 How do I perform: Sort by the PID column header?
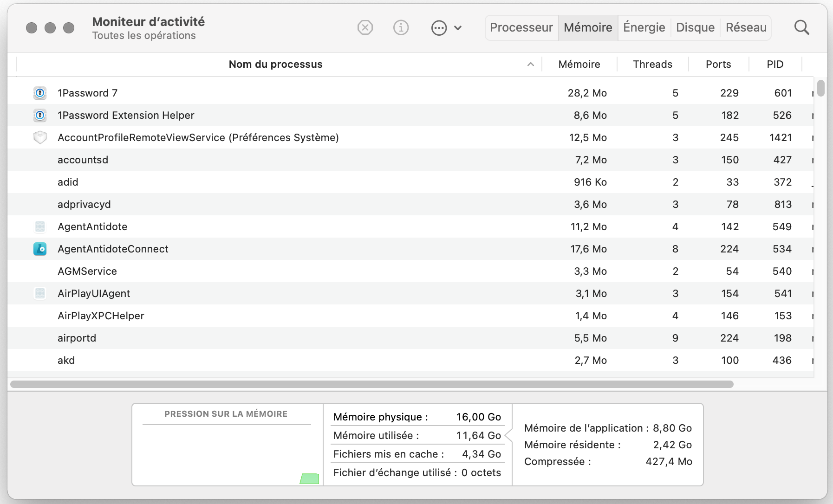(775, 65)
